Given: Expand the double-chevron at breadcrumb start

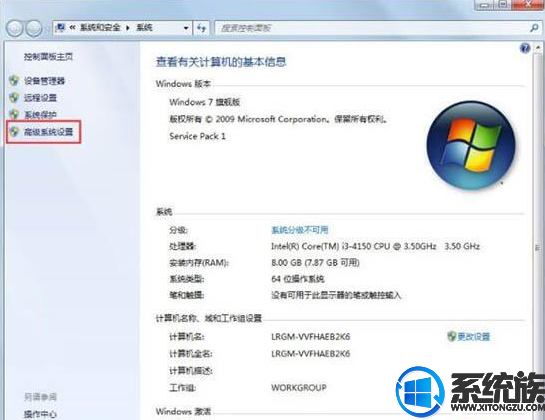Looking at the screenshot, I should point(72,27).
